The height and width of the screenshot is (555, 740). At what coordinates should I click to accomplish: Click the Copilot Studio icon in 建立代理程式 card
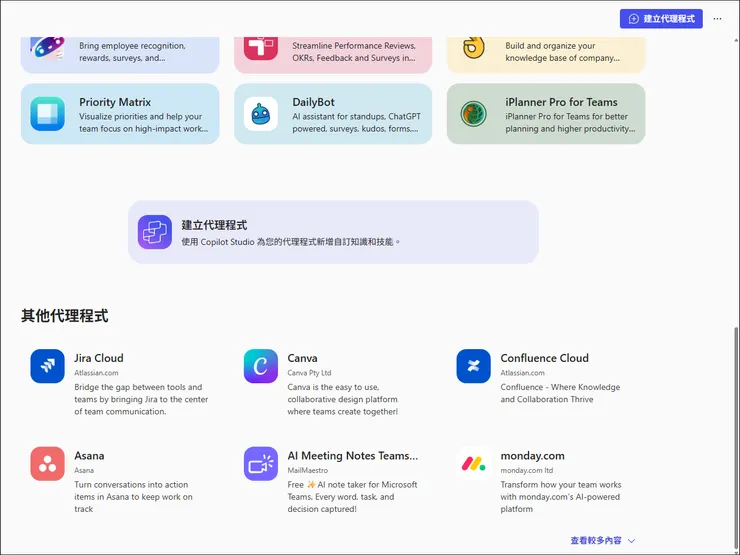[x=155, y=232]
